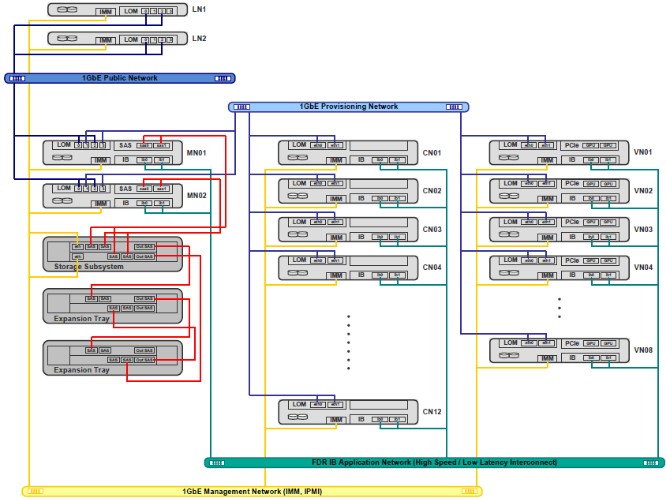666x500 pixels.
Task: Select the SAS label in MN01
Action: click(125, 145)
